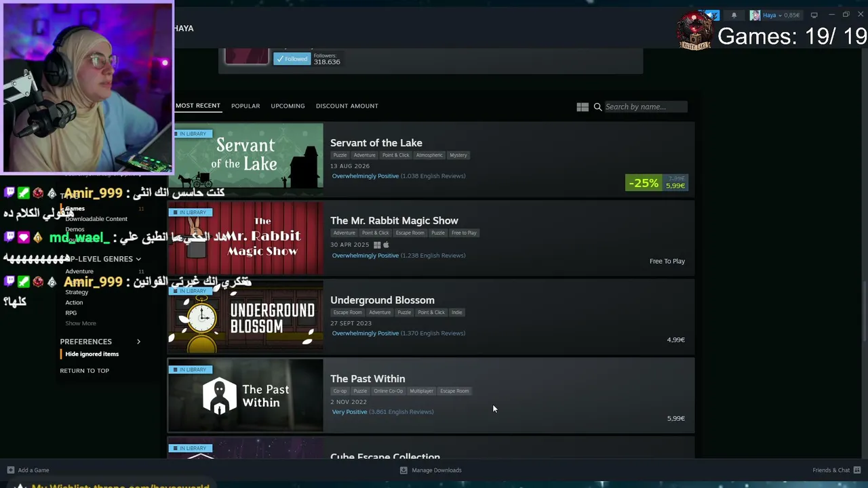This screenshot has width=868, height=488.
Task: Expand the Haya account dropdown
Action: click(x=781, y=15)
